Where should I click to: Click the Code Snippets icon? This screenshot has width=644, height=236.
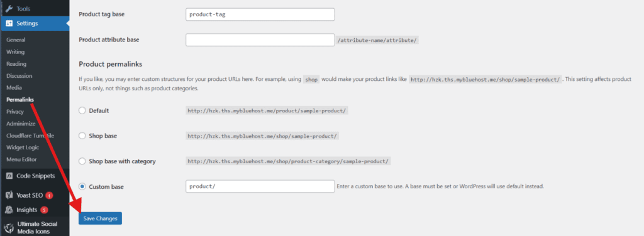pyautogui.click(x=9, y=176)
